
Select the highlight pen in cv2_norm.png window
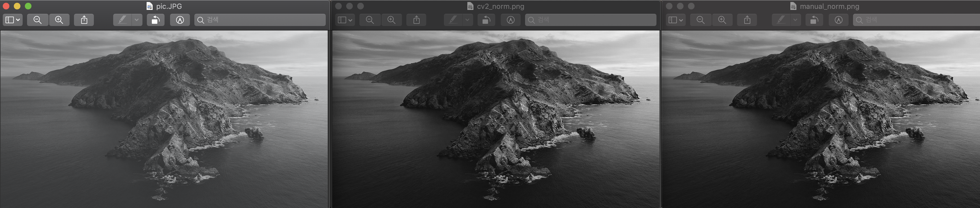point(453,20)
